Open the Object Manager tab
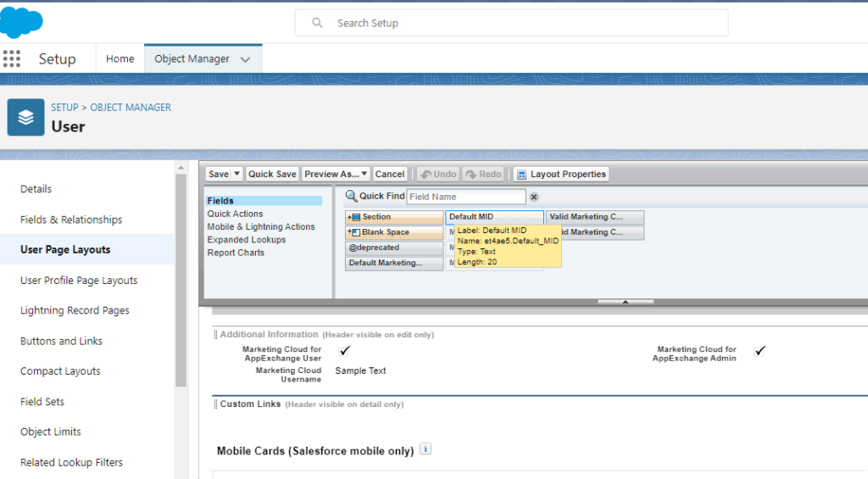The image size is (868, 479). tap(192, 58)
